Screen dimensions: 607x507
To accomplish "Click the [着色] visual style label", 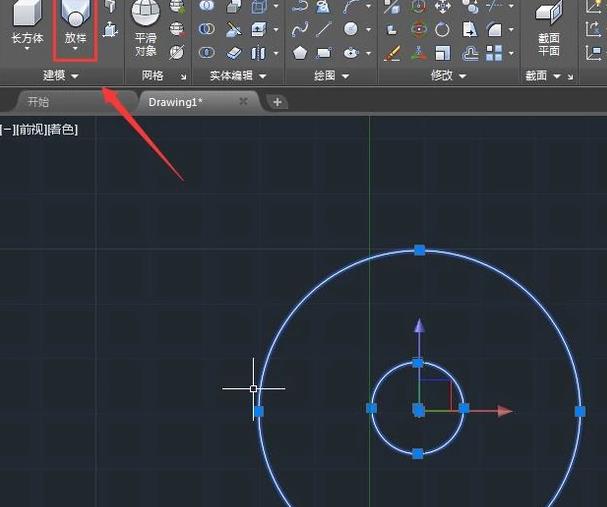I will pos(60,129).
